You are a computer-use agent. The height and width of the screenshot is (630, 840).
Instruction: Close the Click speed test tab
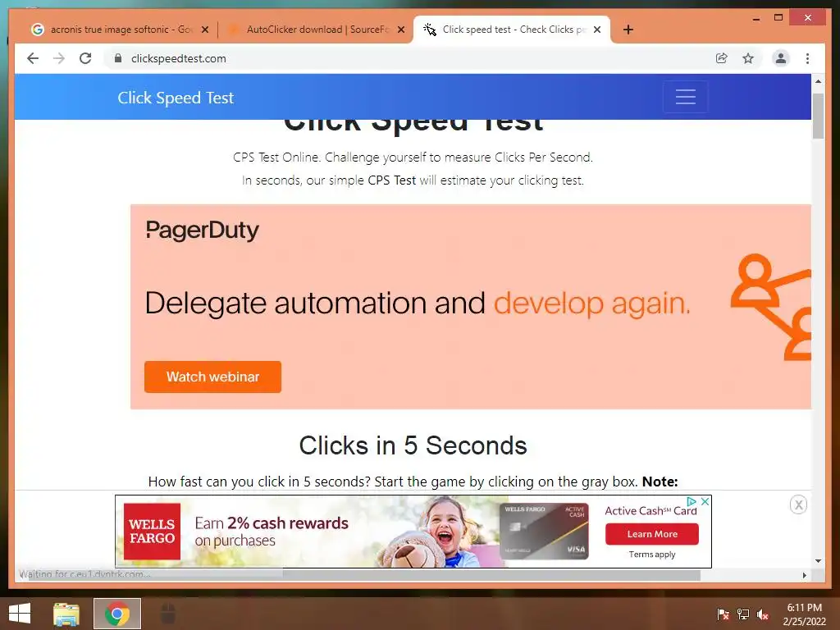point(597,30)
